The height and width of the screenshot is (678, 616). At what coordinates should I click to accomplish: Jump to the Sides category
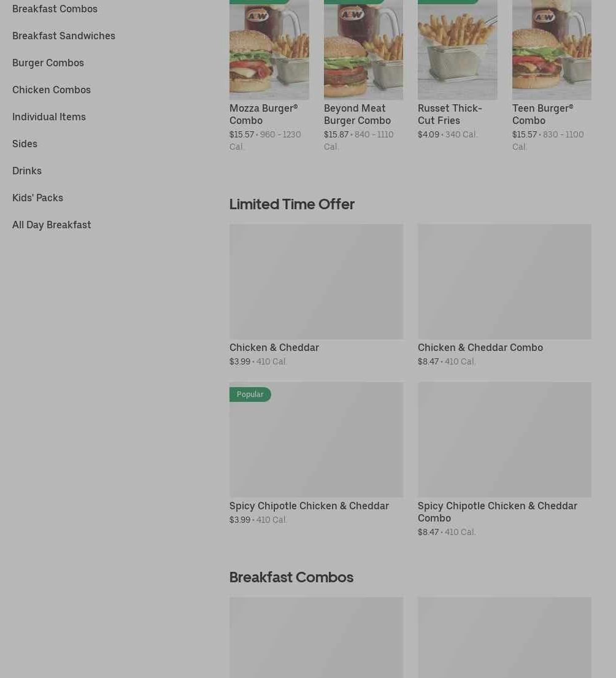click(25, 144)
